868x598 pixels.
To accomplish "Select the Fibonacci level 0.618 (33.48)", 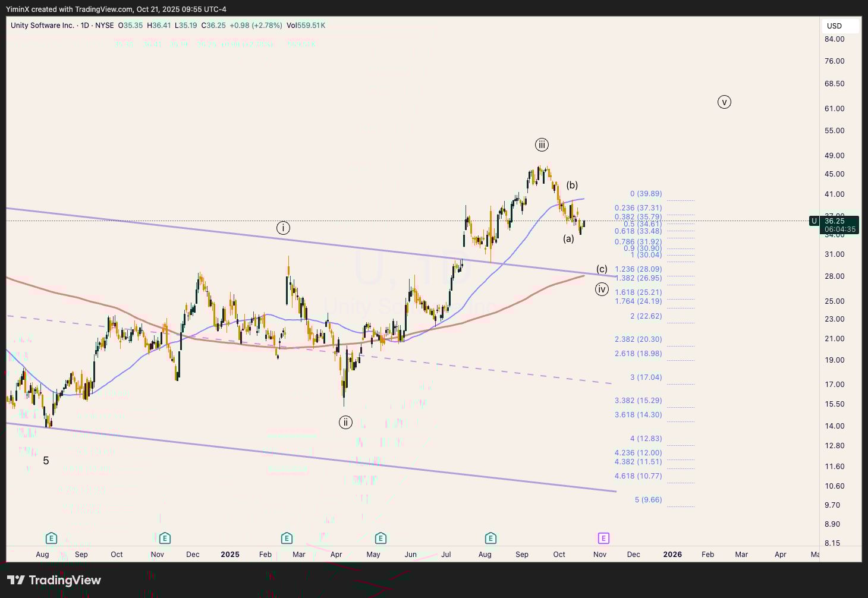I will pos(638,231).
